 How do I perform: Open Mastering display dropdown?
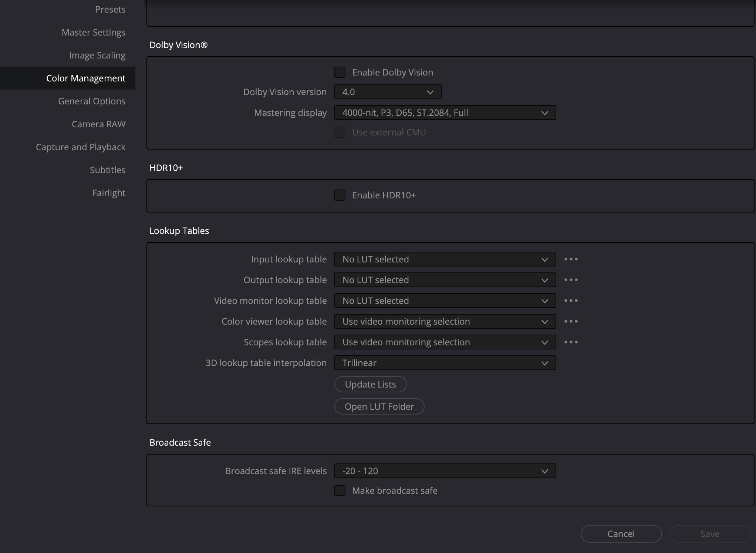[x=445, y=113]
